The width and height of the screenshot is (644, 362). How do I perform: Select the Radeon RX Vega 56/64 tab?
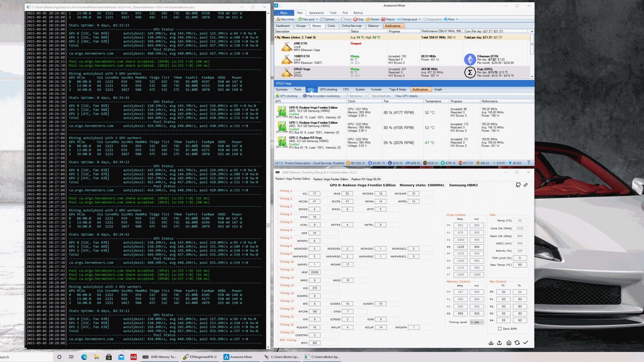tap(366, 179)
